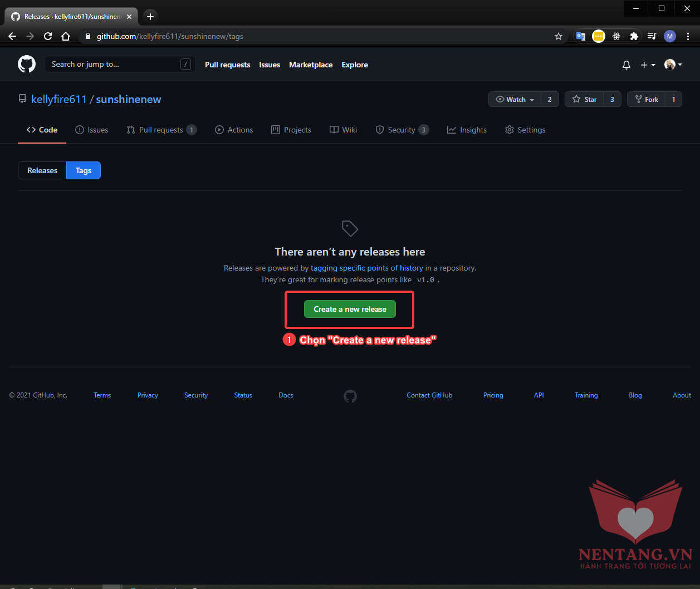The width and height of the screenshot is (700, 589).
Task: Reload the page with refresh icon
Action: [48, 36]
